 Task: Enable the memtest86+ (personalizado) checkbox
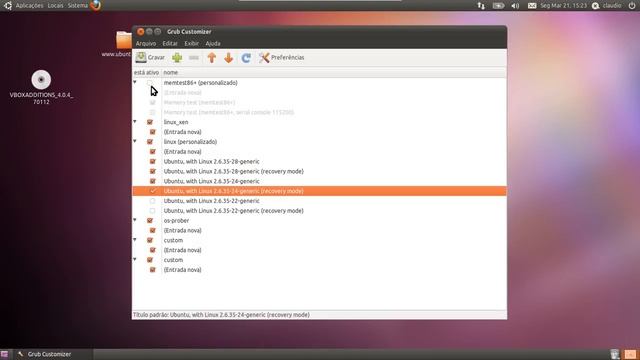click(x=150, y=82)
